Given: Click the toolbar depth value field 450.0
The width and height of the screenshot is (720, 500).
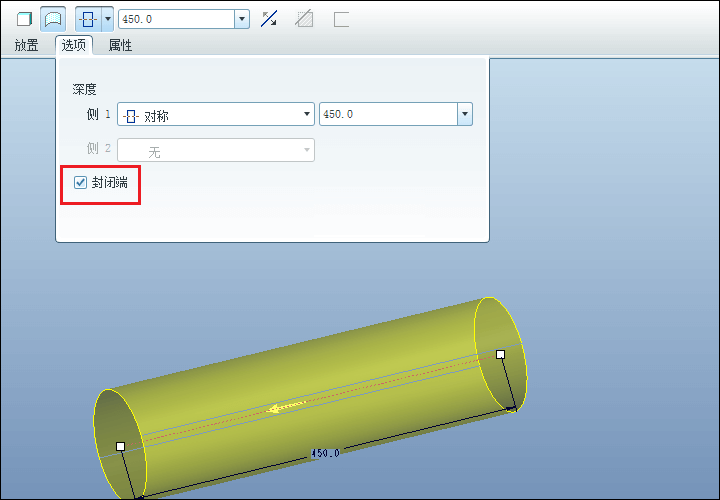Looking at the screenshot, I should tap(177, 19).
